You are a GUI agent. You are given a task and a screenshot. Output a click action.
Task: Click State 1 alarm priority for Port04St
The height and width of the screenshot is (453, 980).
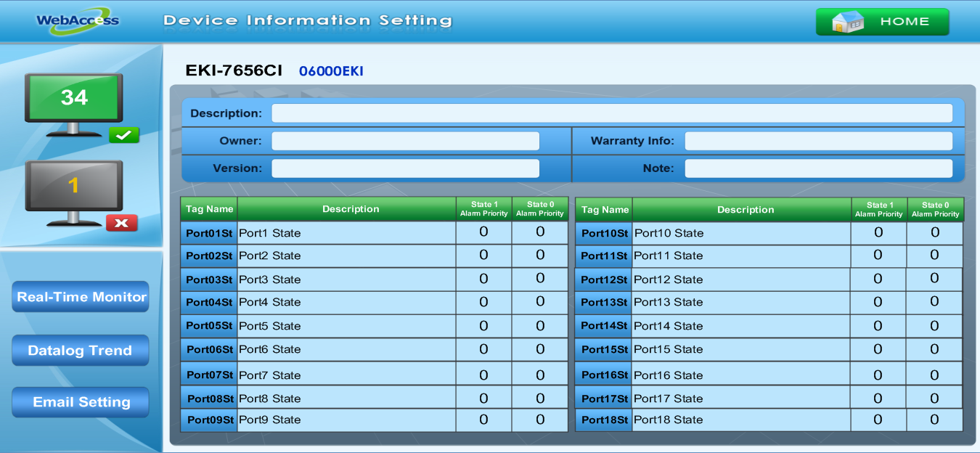coord(483,302)
